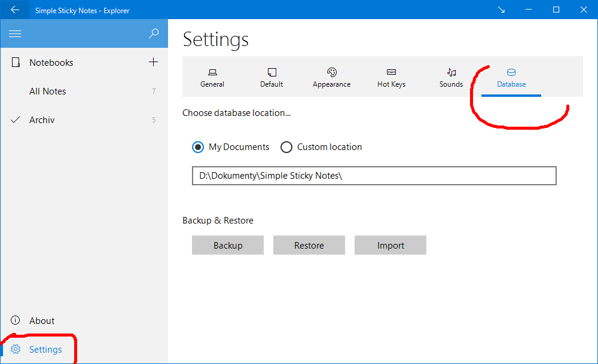Select the Custom location radio button
Viewport: 598px width, 364px height.
286,147
